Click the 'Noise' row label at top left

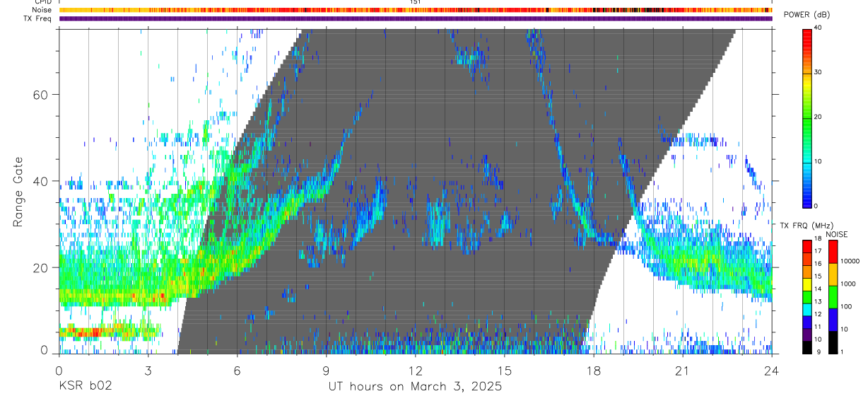[x=42, y=10]
